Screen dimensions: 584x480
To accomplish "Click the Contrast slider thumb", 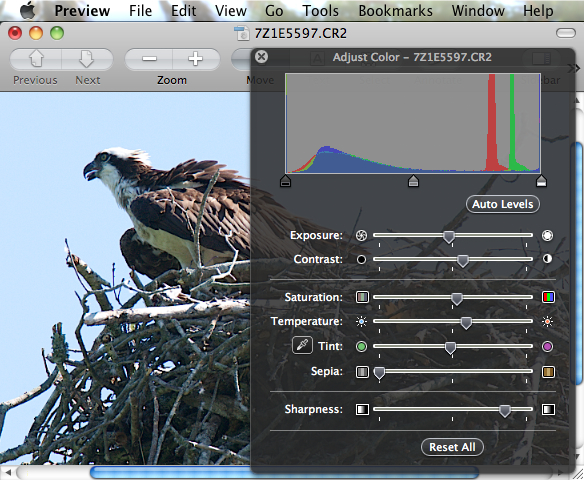I will (463, 260).
